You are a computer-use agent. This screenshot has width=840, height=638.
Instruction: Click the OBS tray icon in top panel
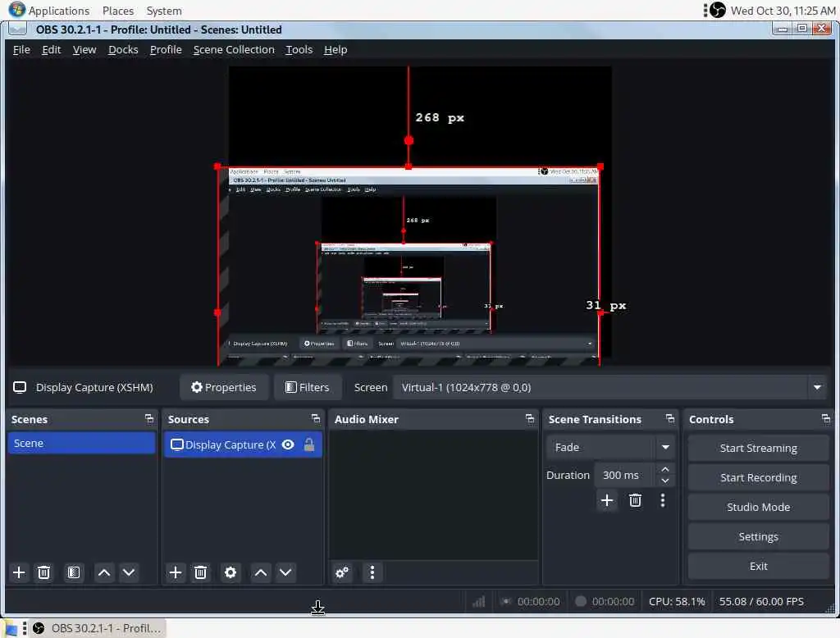[x=717, y=10]
